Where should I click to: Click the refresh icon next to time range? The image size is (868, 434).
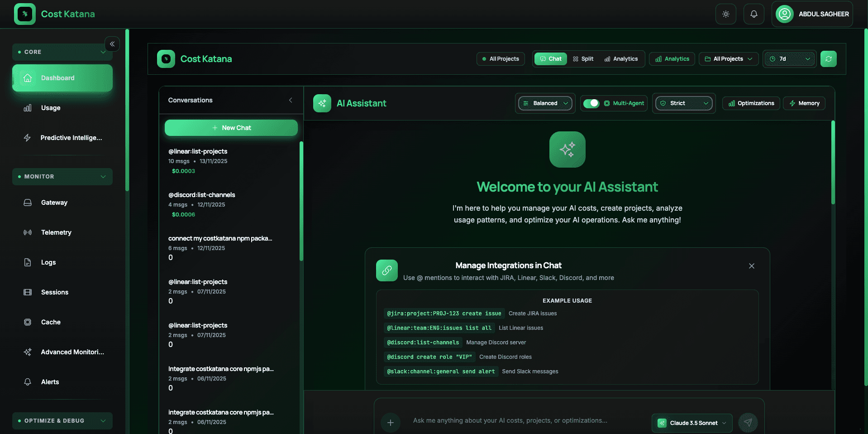coord(828,59)
